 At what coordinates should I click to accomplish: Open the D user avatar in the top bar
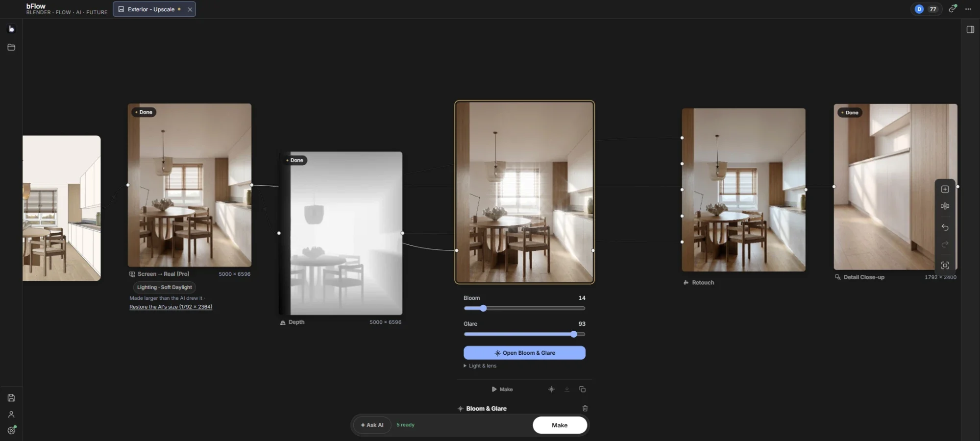coord(919,9)
